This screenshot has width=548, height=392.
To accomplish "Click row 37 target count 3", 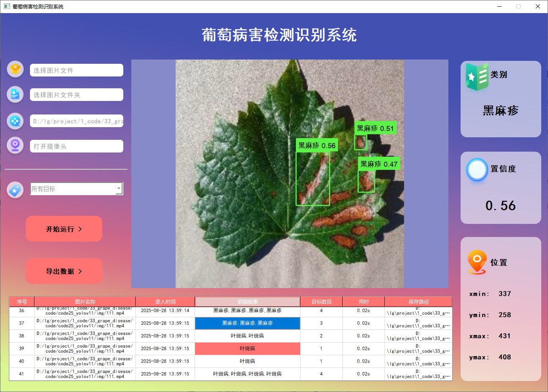I will coord(321,323).
